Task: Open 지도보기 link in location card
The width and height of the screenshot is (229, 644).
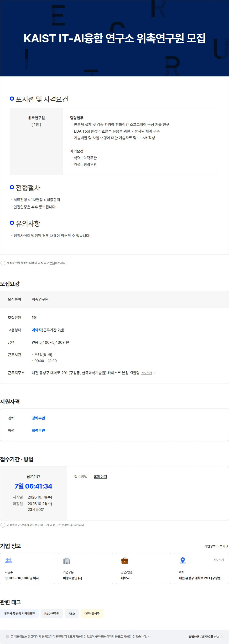Action: pyautogui.click(x=219, y=560)
